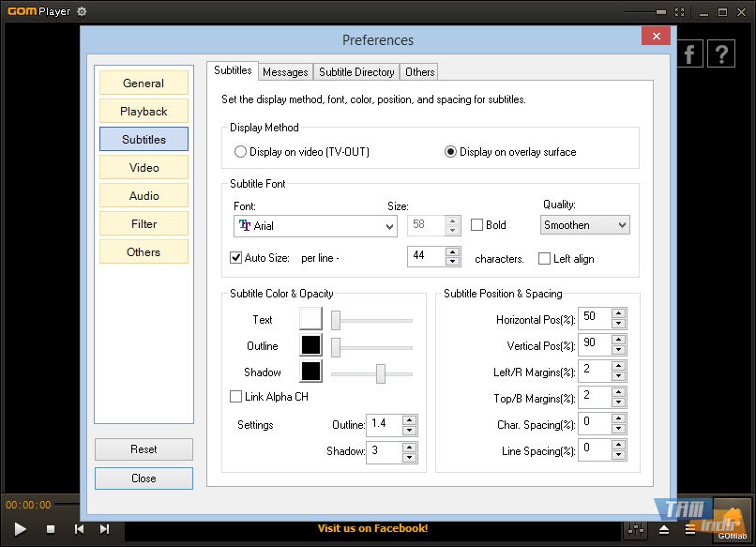Increase Vertical Pos percentage

point(619,340)
